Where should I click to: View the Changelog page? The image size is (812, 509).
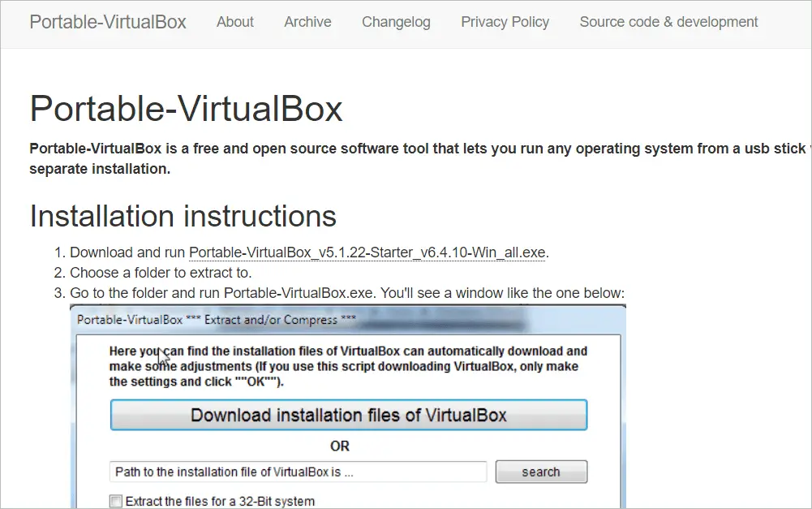(396, 22)
